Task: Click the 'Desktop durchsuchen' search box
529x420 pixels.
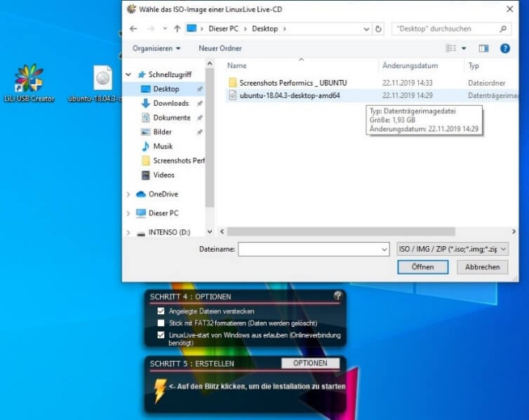Action: (x=450, y=29)
